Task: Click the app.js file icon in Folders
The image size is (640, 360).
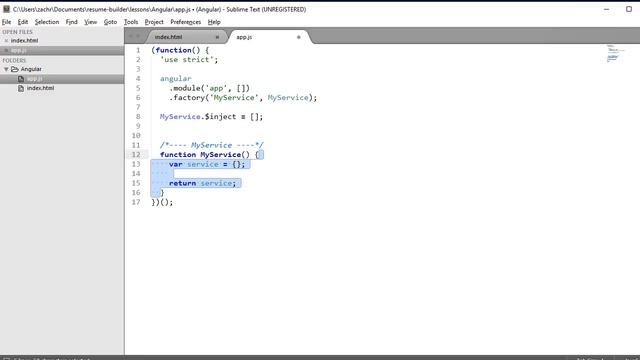Action: click(21, 79)
